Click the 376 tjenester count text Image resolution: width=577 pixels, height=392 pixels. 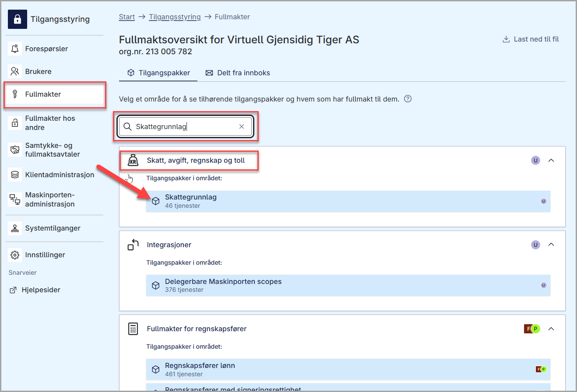(x=184, y=290)
